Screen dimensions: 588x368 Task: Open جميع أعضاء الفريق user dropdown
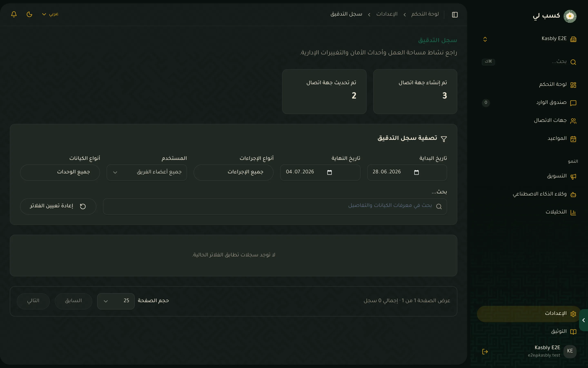click(x=147, y=172)
